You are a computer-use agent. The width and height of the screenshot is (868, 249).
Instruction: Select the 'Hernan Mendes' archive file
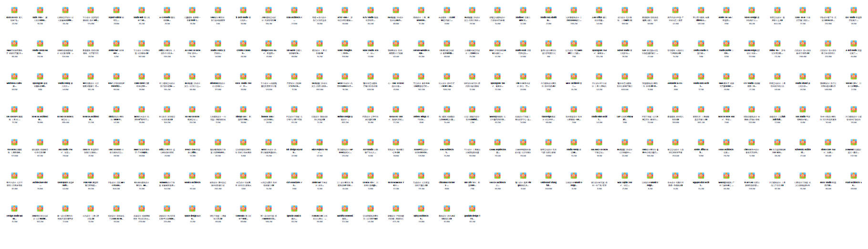tap(421, 43)
